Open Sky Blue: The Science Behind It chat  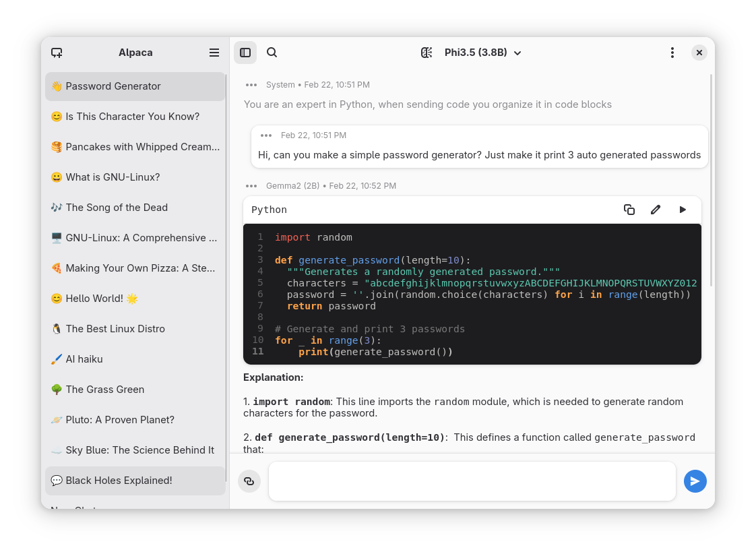pos(135,451)
